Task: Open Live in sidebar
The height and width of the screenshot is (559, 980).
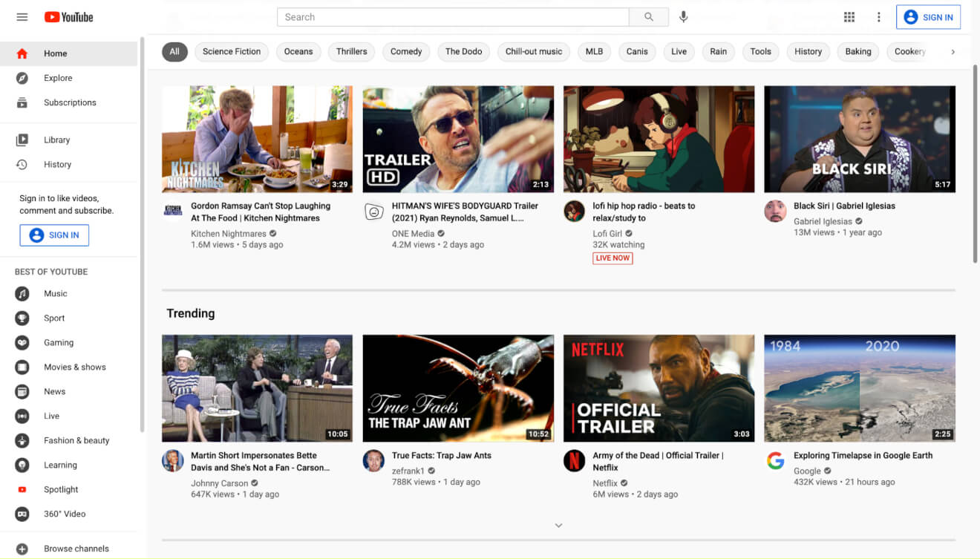Action: 68,416
